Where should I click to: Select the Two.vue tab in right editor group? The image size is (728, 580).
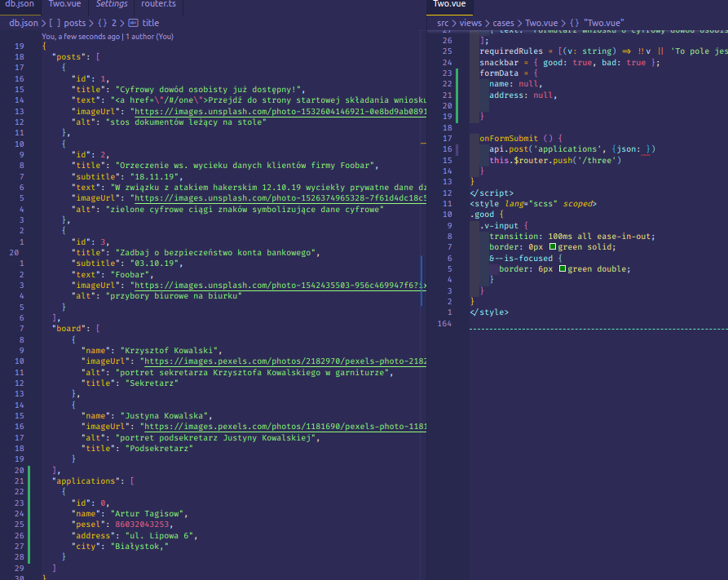point(449,4)
